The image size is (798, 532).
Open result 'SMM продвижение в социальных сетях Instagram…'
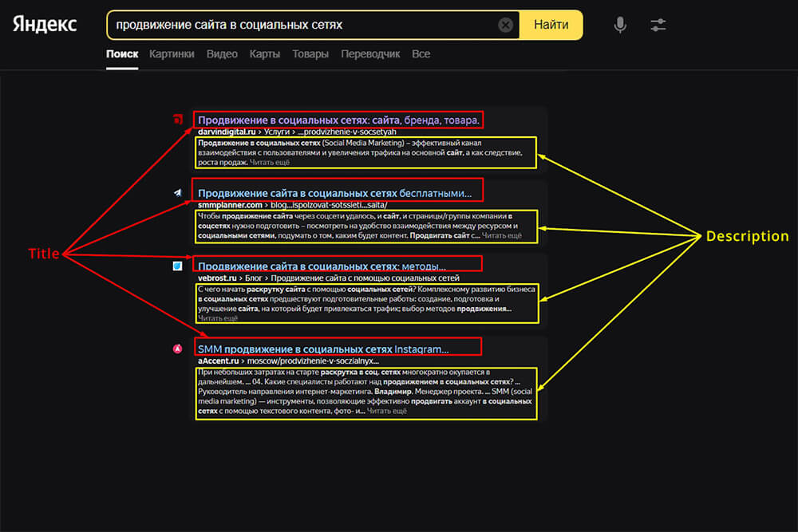click(x=323, y=349)
